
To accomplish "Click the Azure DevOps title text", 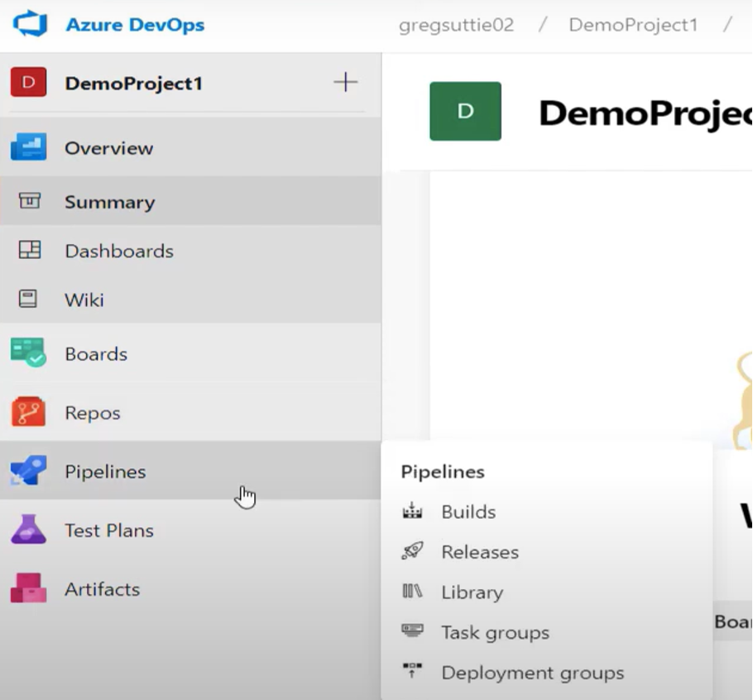I will [135, 25].
